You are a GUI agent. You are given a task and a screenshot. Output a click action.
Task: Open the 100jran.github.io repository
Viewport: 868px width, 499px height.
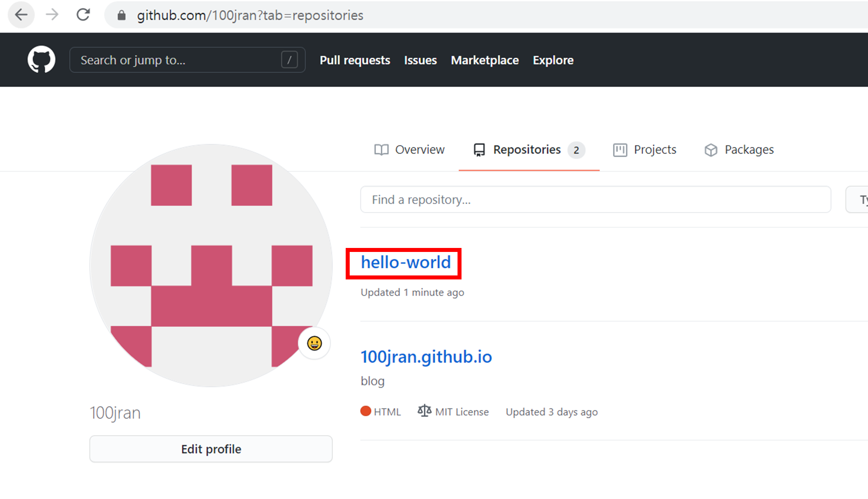pyautogui.click(x=426, y=357)
